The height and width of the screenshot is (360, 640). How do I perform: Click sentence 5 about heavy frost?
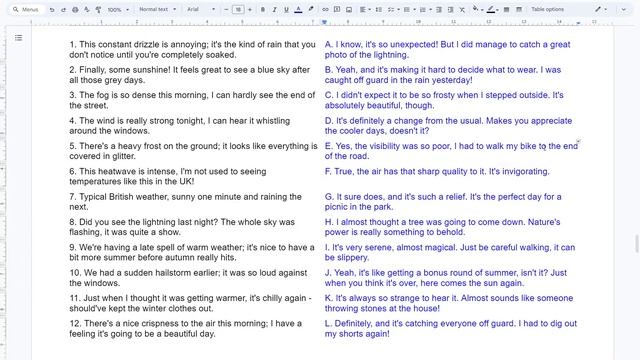pos(193,151)
